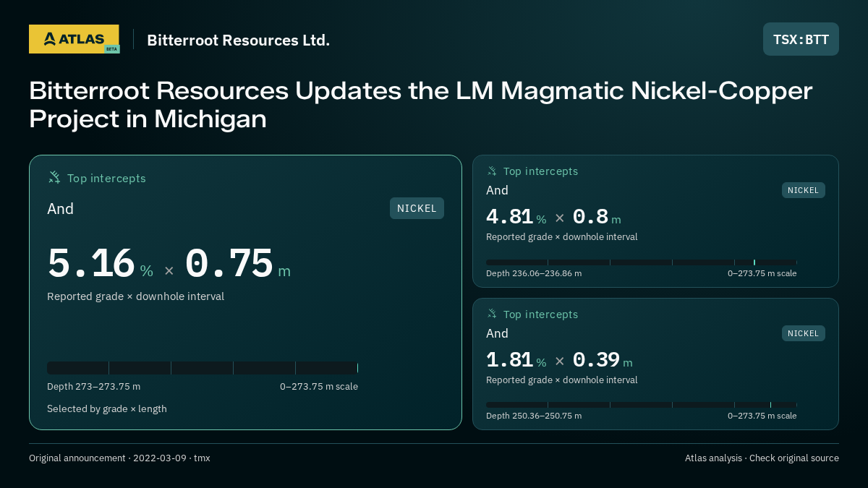The image size is (868, 488).
Task: Click 'Reported grade × downhole interval' under 4.81%
Action: click(x=562, y=237)
